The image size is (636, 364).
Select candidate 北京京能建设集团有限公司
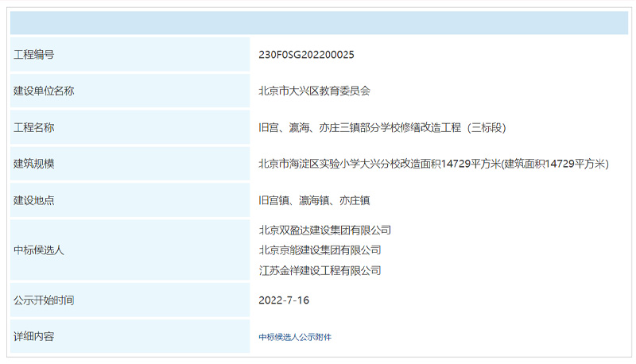pyautogui.click(x=320, y=250)
